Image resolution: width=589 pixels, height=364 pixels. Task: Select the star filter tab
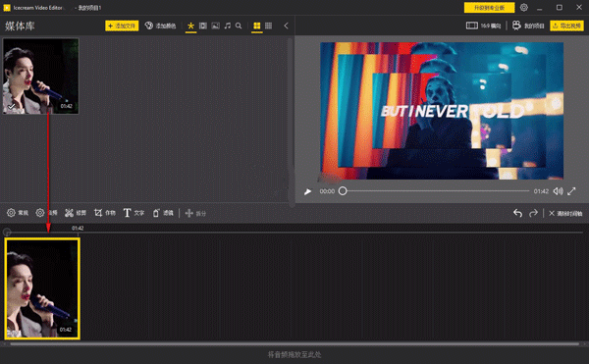(x=190, y=26)
